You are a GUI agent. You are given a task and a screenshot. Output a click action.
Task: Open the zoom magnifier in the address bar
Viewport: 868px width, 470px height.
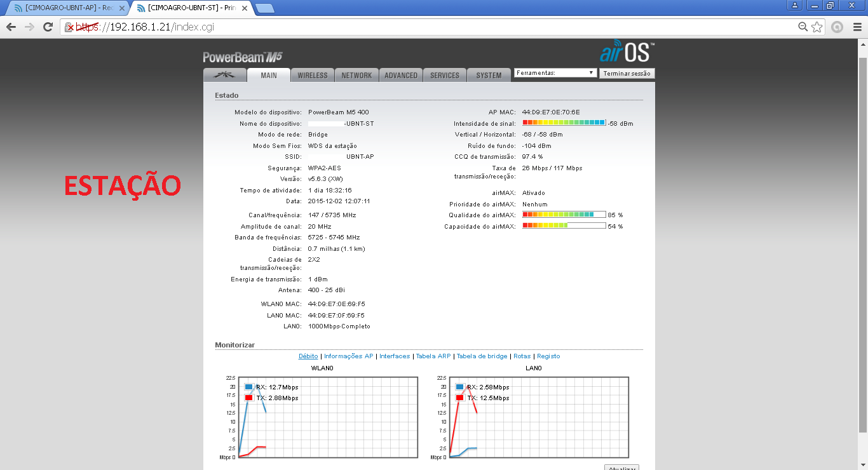803,27
